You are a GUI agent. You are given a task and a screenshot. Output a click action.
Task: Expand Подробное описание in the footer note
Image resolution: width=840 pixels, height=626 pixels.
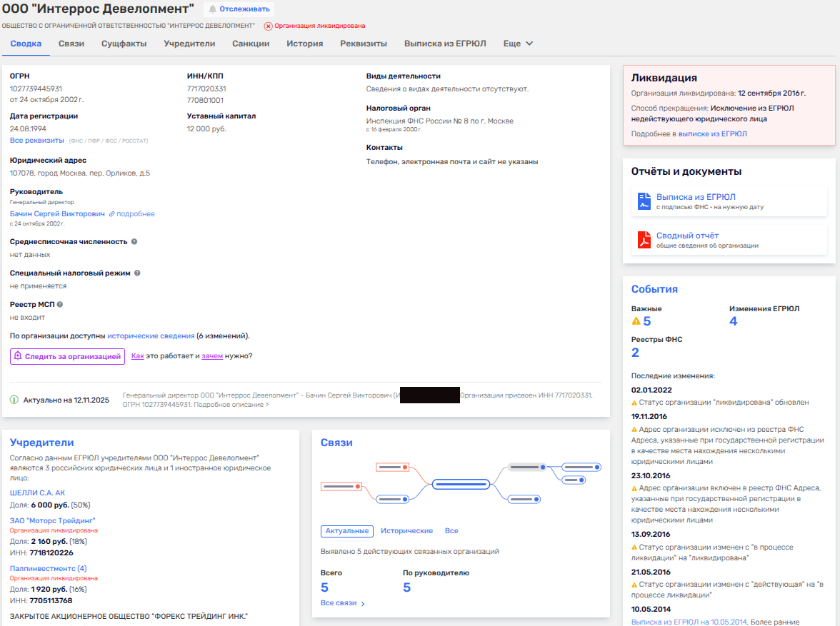(231, 405)
